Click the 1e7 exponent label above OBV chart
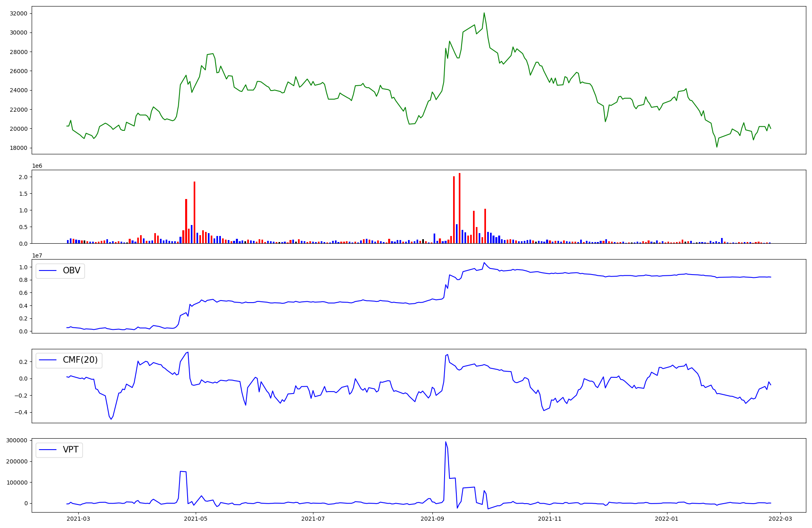This screenshot has width=812, height=528. 37,255
